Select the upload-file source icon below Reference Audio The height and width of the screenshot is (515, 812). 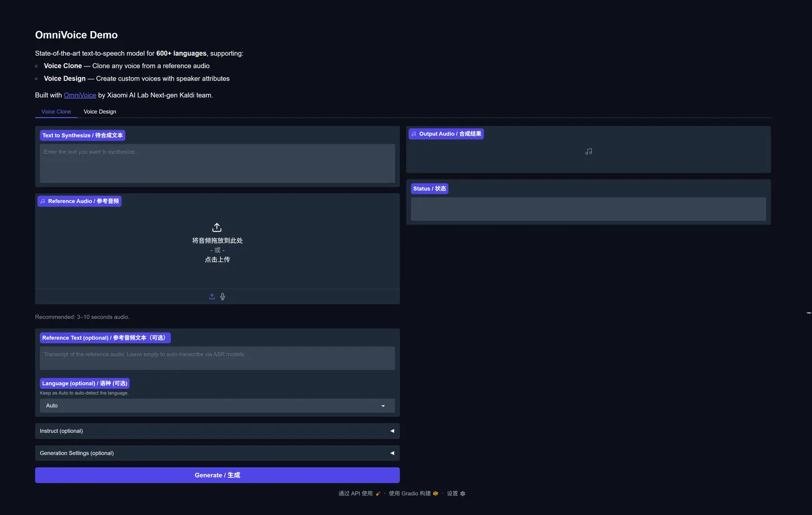212,296
